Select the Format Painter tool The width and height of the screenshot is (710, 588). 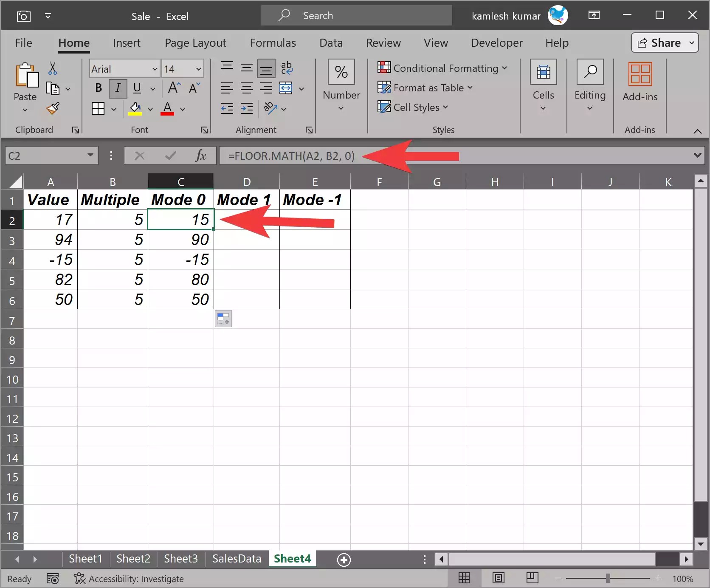click(x=52, y=109)
